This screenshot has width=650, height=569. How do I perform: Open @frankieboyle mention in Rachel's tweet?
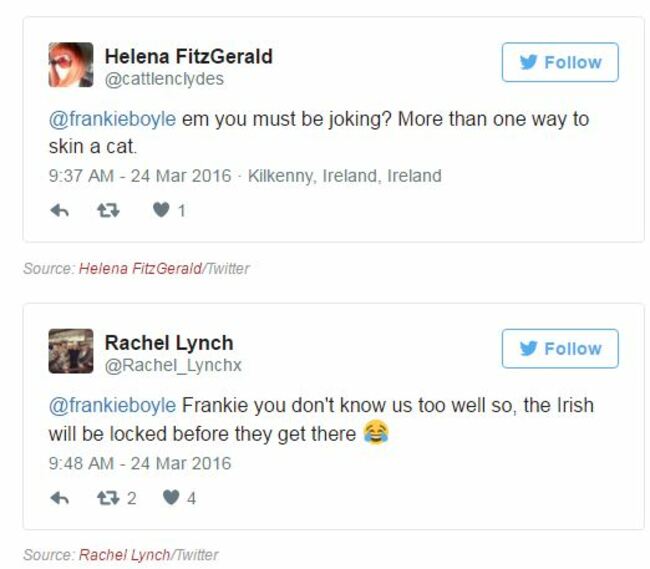(x=112, y=406)
